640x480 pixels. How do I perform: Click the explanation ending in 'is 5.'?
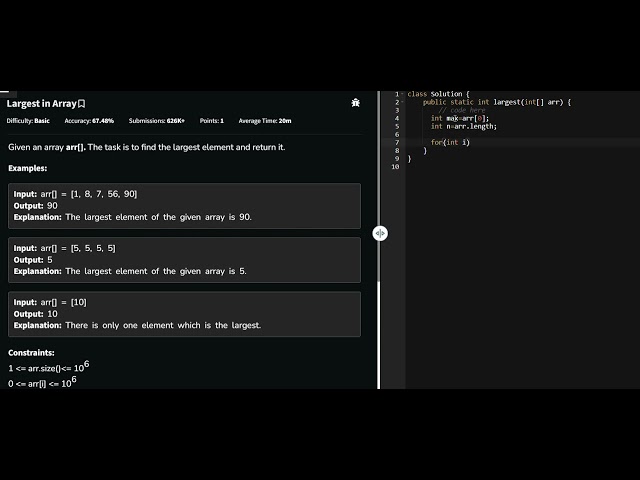click(130, 271)
